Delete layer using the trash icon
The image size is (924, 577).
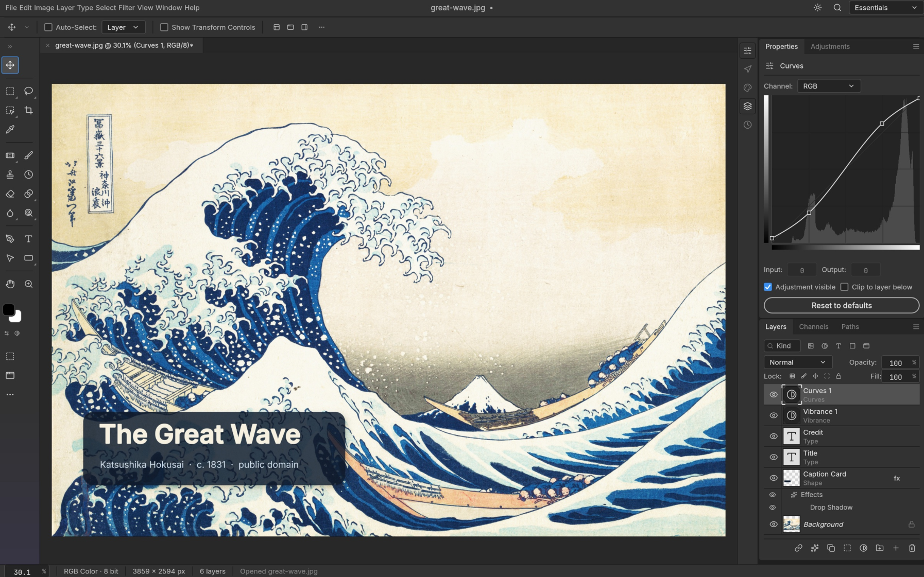(x=912, y=548)
